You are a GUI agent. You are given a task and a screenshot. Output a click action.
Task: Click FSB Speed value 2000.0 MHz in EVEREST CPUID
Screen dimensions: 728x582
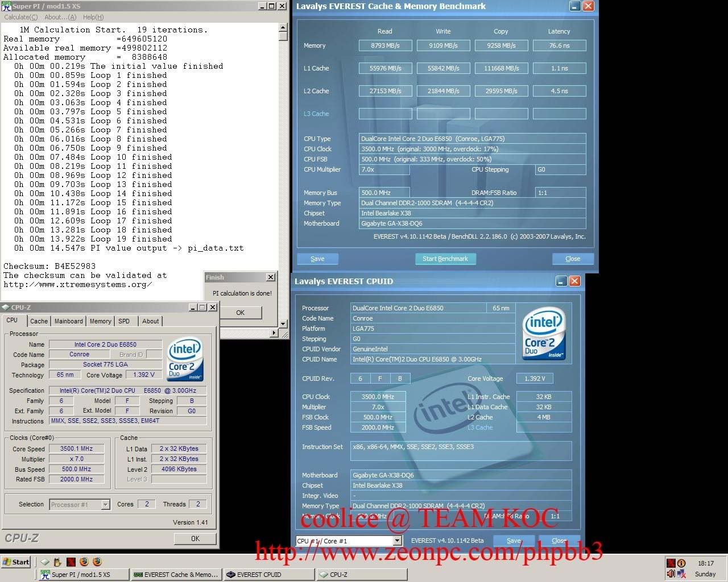[378, 427]
